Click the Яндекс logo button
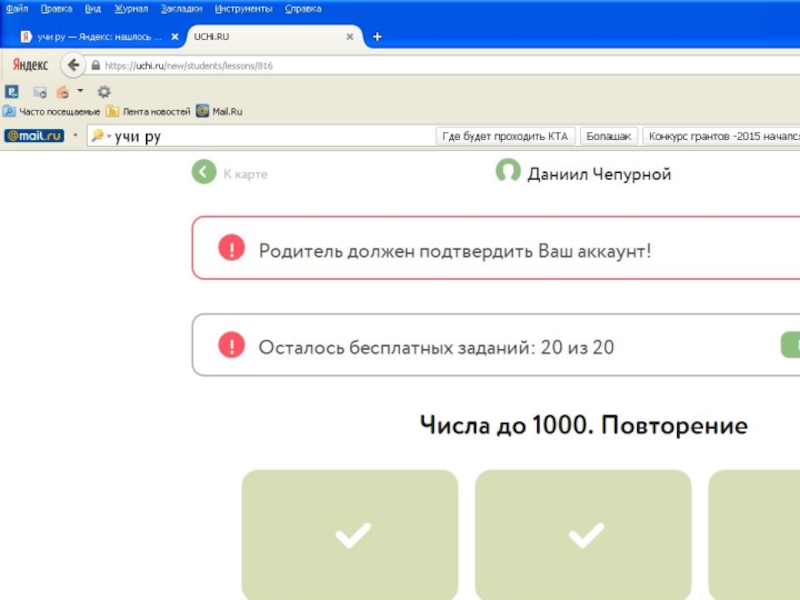Viewport: 800px width, 600px height. 30,65
